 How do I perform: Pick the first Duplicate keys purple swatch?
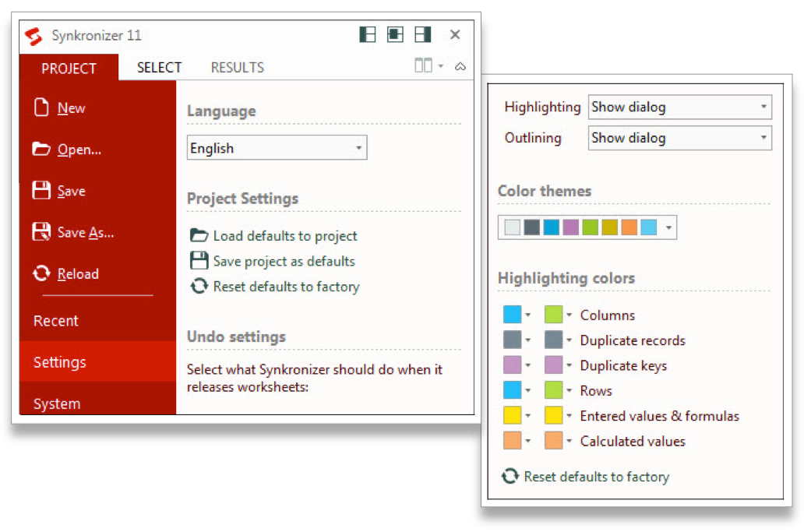[x=512, y=365]
